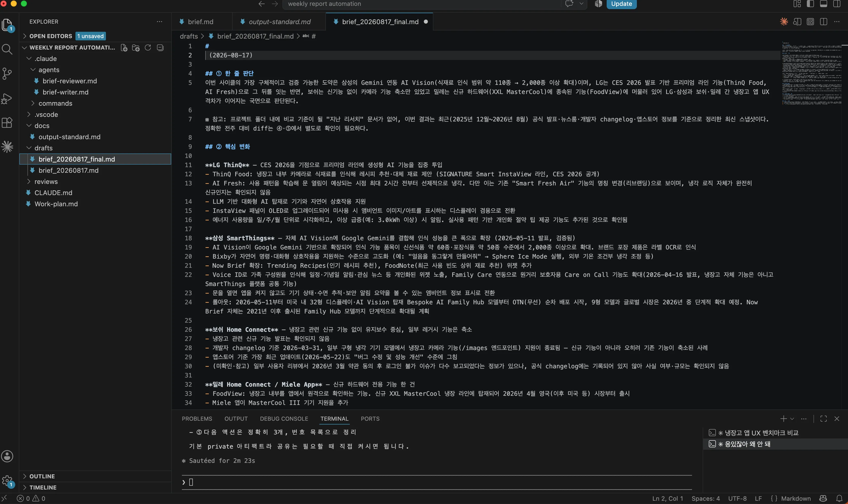Create a new file in explorer

[x=124, y=48]
